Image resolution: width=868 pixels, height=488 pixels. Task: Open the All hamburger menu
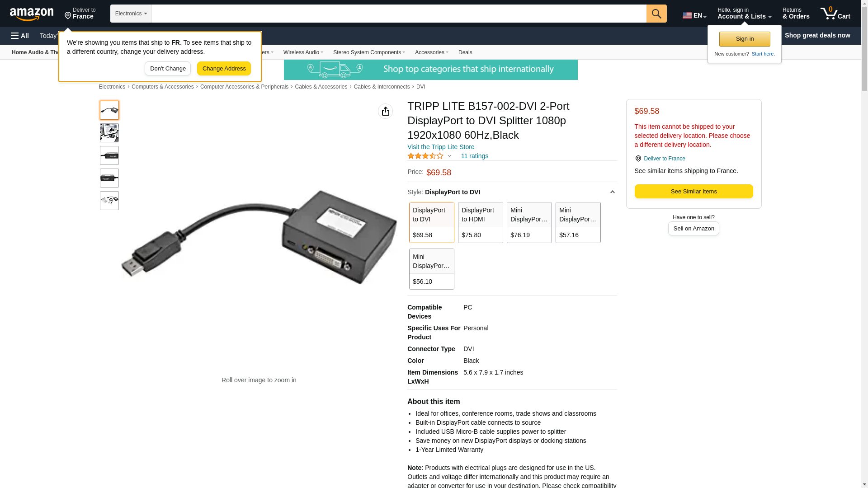20,36
